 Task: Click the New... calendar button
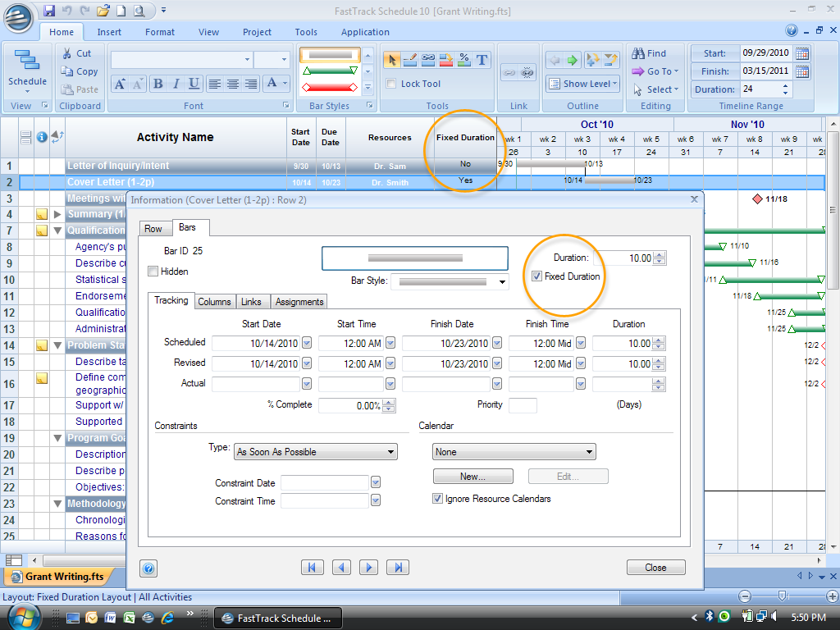472,477
